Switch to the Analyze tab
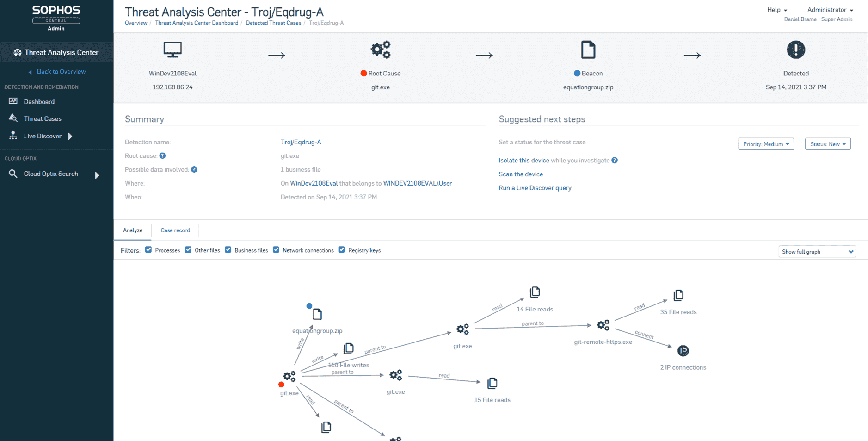Image resolution: width=868 pixels, height=441 pixels. (x=133, y=230)
